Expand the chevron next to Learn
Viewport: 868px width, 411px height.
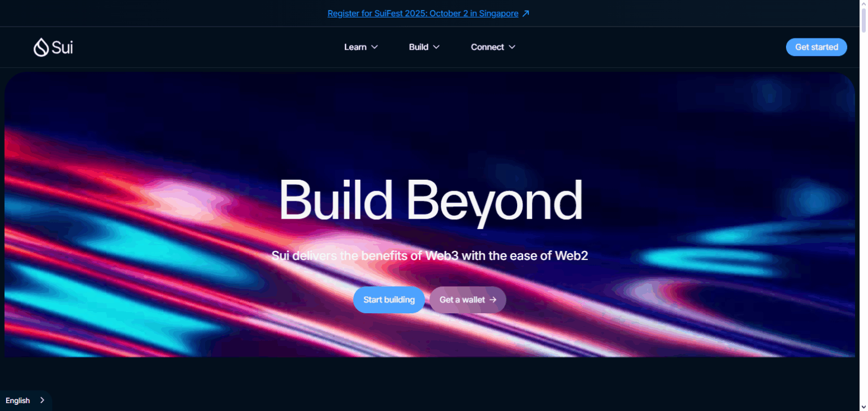[x=374, y=47]
